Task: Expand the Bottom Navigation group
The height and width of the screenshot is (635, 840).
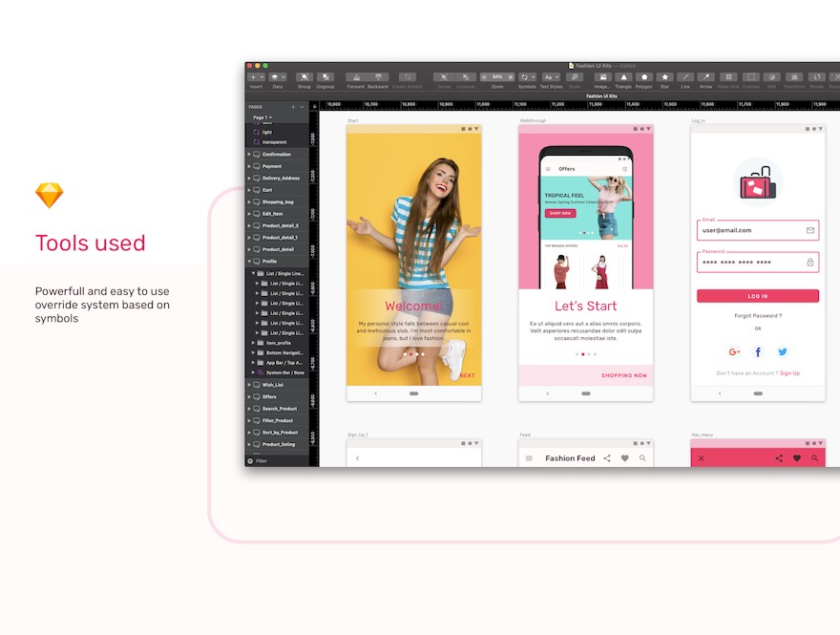Action: [x=253, y=352]
